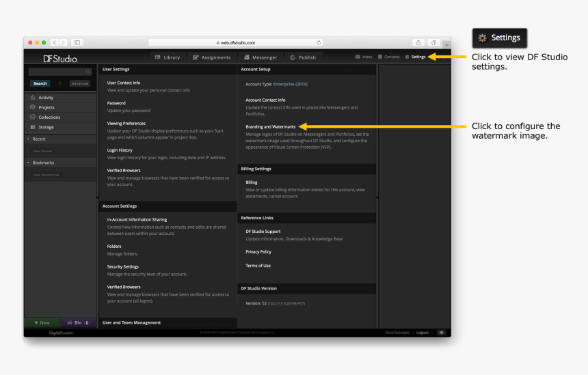This screenshot has height=375, width=588.
Task: Open Projects in the sidebar
Action: pyautogui.click(x=60, y=107)
